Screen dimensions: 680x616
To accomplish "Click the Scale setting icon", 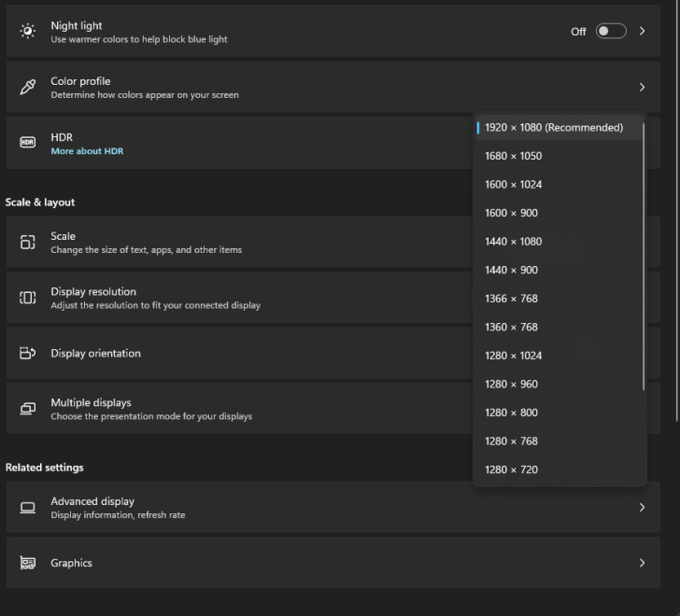I will tap(28, 242).
